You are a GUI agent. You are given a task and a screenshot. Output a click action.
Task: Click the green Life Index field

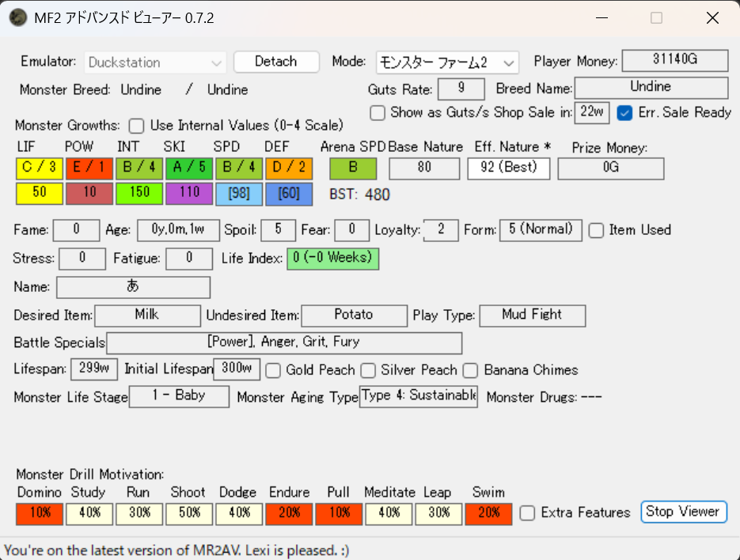click(x=333, y=258)
